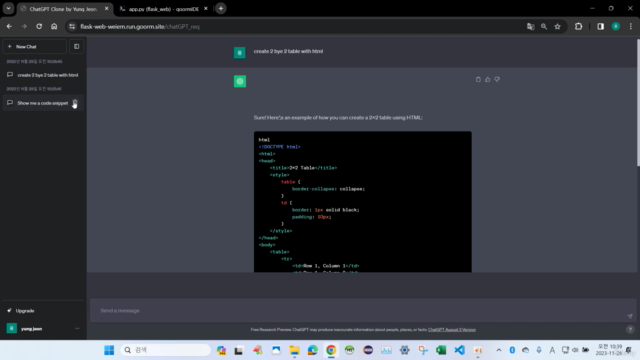The width and height of the screenshot is (640, 360).
Task: Click the yung.jeon profile avatar
Action: coord(12,328)
